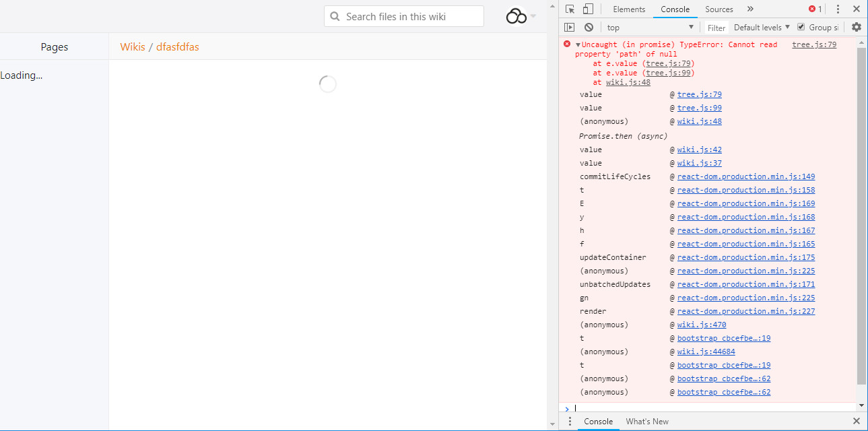Open the What's New drawer tab
The width and height of the screenshot is (868, 431).
(647, 422)
